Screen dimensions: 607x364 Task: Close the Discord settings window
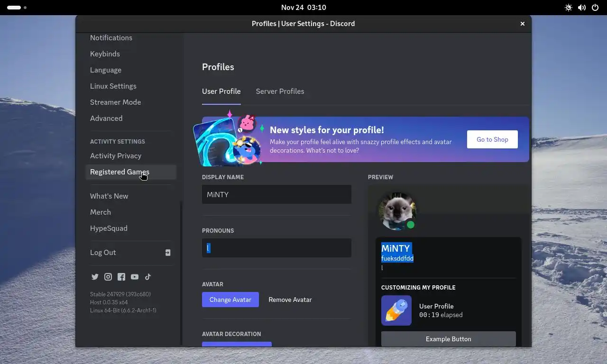coord(523,24)
